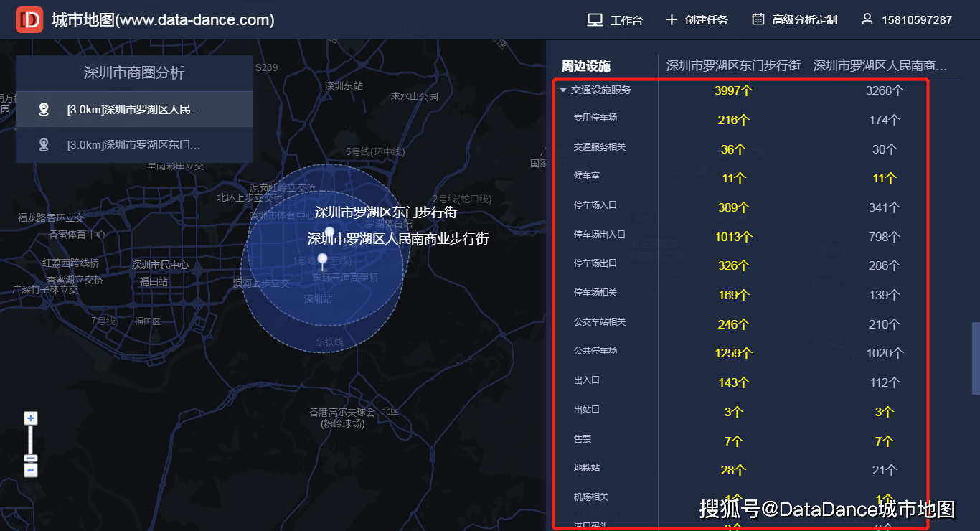Click the phone number 15810597287 account link
This screenshot has height=531, width=980.
tap(917, 20)
